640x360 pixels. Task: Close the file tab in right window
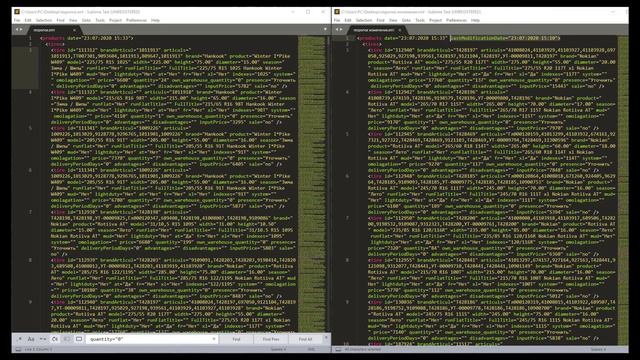pos(400,30)
